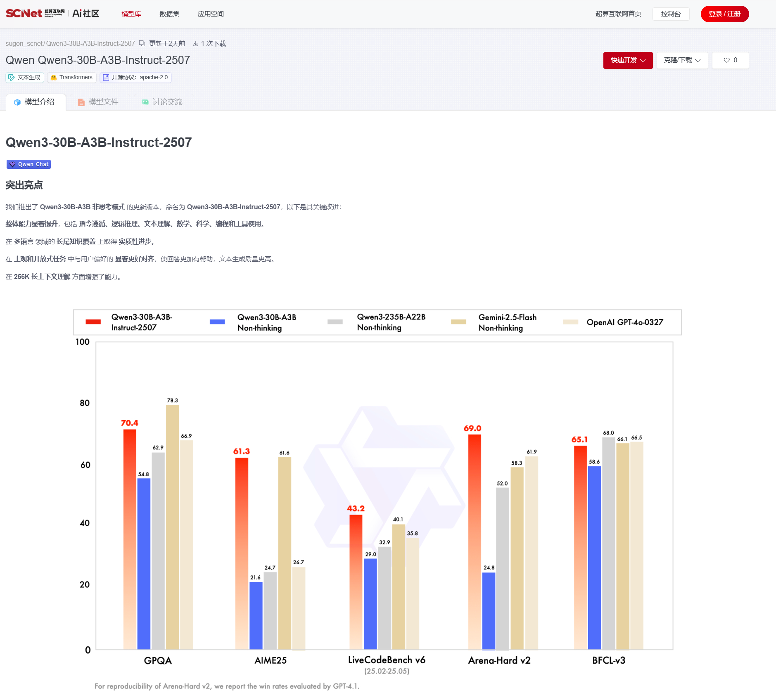The height and width of the screenshot is (700, 776).
Task: Click the heart like icon
Action: [726, 60]
